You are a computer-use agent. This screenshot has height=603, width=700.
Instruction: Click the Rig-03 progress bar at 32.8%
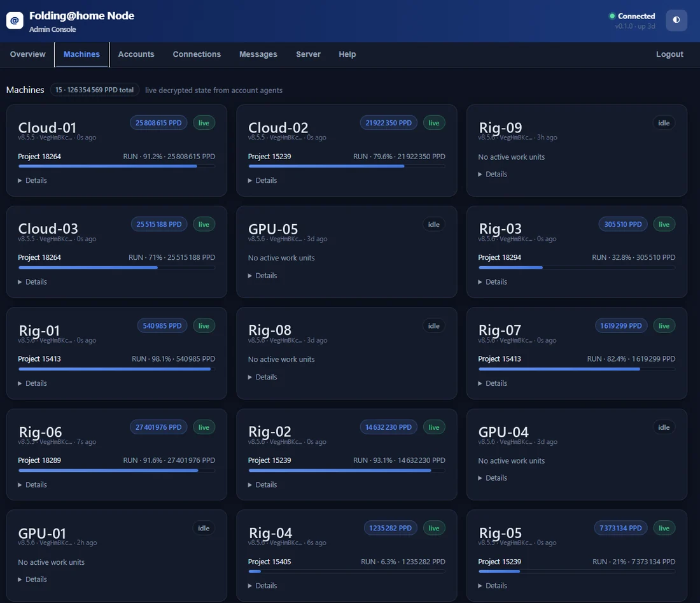(577, 267)
